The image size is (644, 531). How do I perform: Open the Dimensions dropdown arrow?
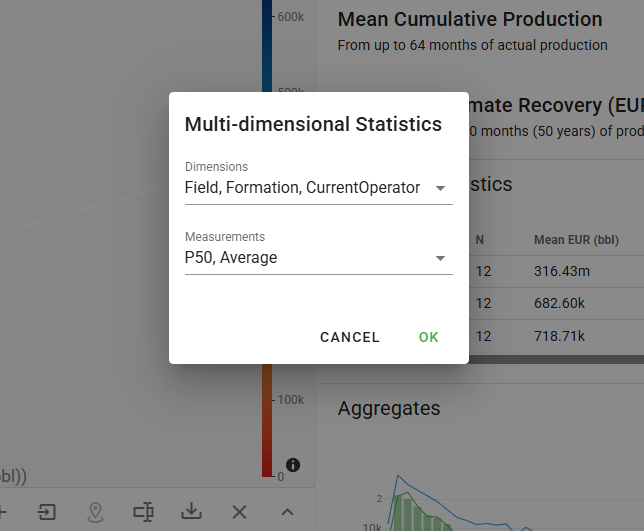tap(440, 188)
